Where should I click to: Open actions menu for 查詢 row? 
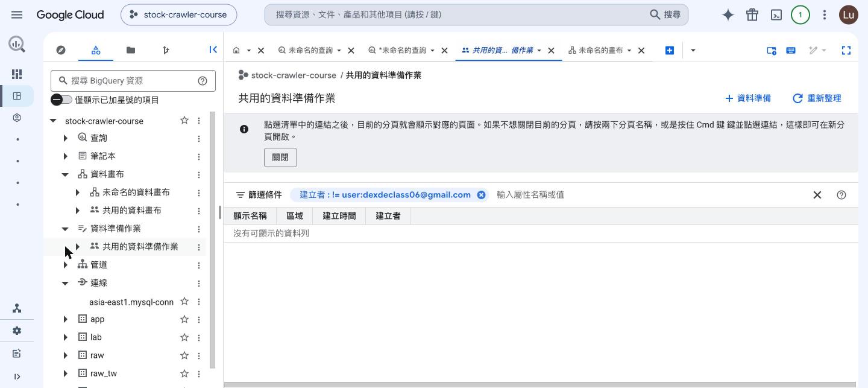199,139
